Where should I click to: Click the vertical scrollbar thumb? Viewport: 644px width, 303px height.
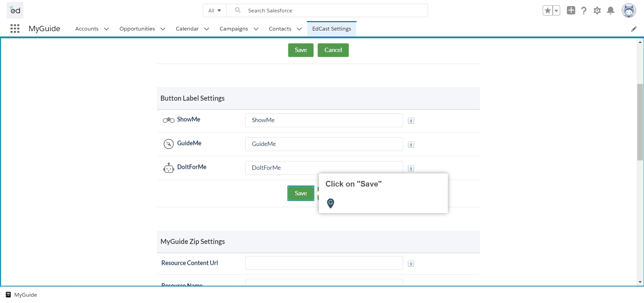click(x=640, y=122)
